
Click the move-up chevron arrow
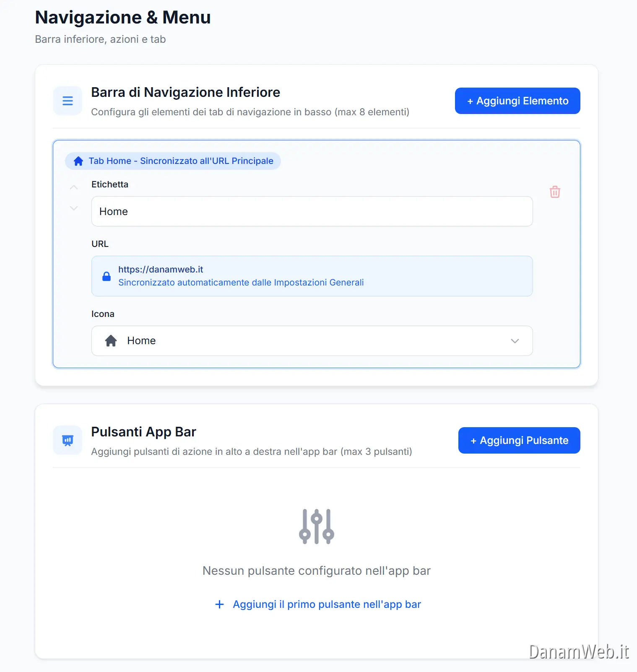[74, 187]
